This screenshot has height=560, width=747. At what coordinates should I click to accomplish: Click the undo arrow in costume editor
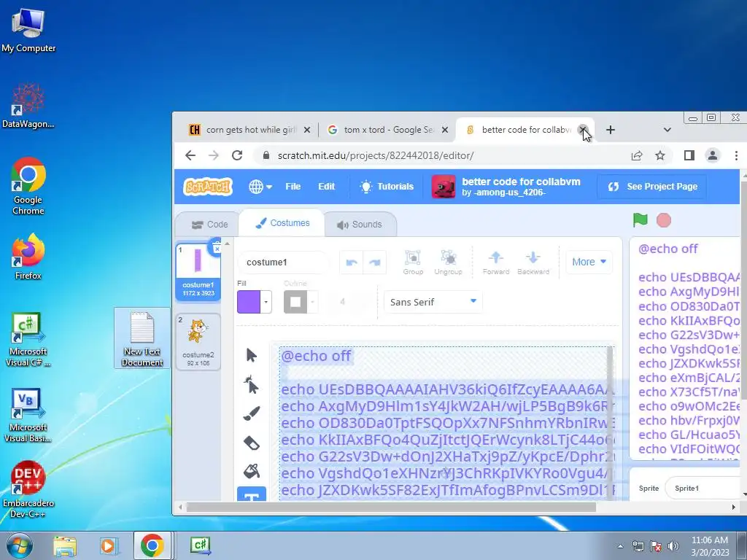pyautogui.click(x=351, y=262)
